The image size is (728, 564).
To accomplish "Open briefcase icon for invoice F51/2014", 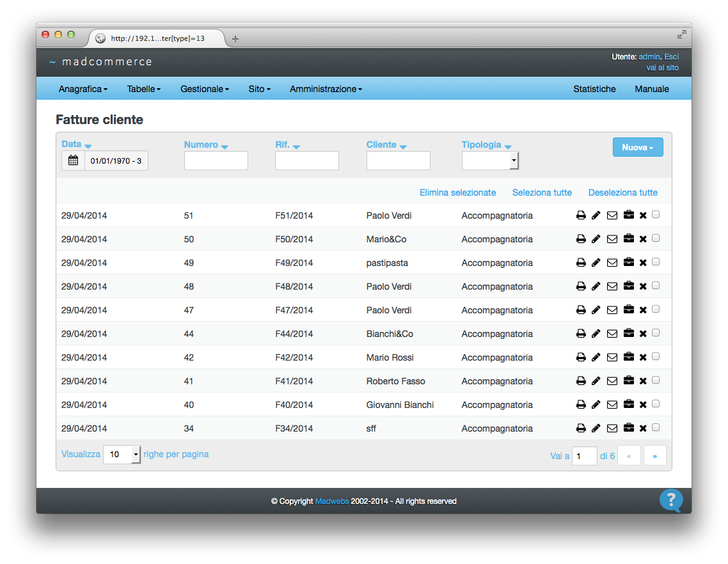I will pos(629,215).
